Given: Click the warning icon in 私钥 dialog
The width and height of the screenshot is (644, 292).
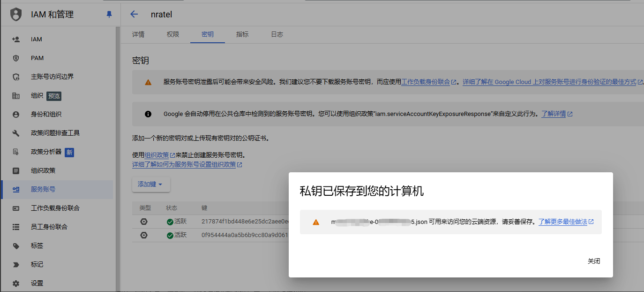Looking at the screenshot, I should [x=316, y=222].
